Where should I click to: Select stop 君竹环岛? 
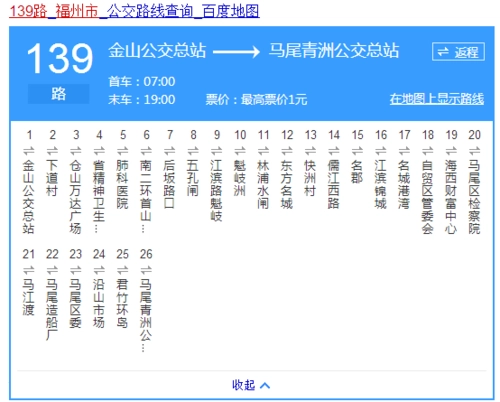(123, 303)
